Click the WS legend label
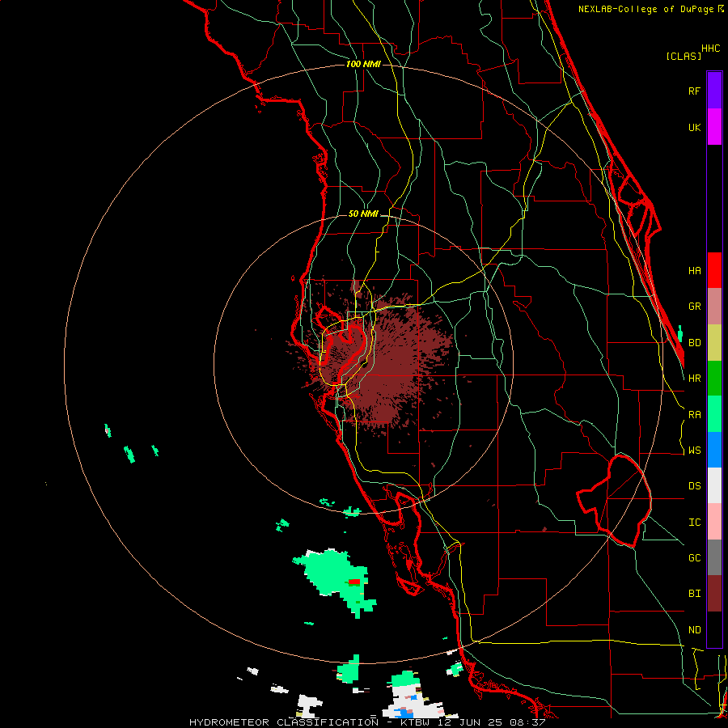 tap(694, 451)
